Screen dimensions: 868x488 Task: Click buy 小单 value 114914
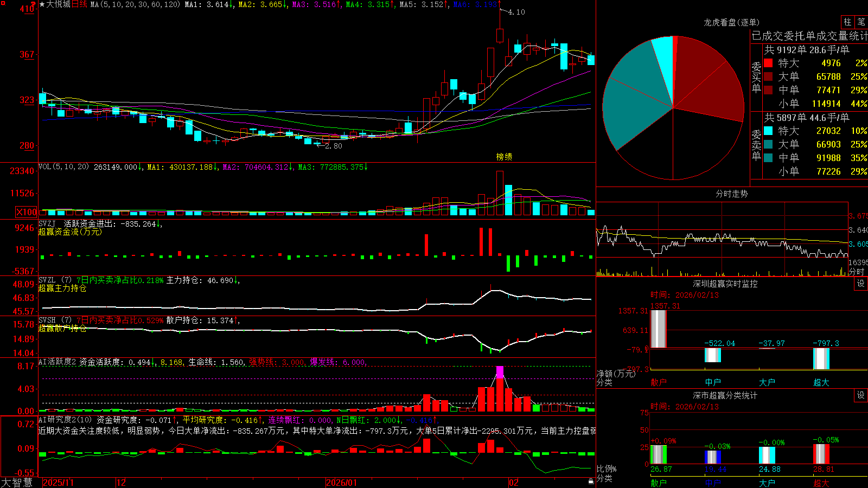(826, 104)
